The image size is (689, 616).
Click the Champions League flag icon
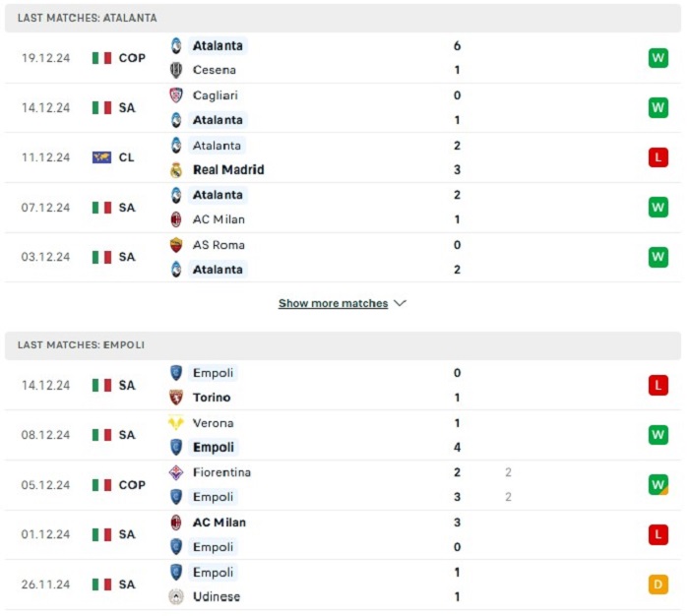pyautogui.click(x=101, y=157)
